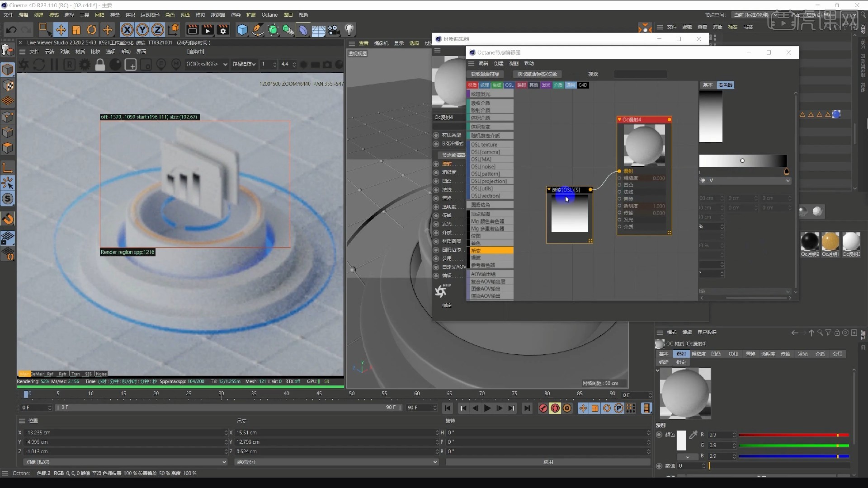Open Render Settings via the gear icon
The height and width of the screenshot is (488, 868).
(x=223, y=30)
